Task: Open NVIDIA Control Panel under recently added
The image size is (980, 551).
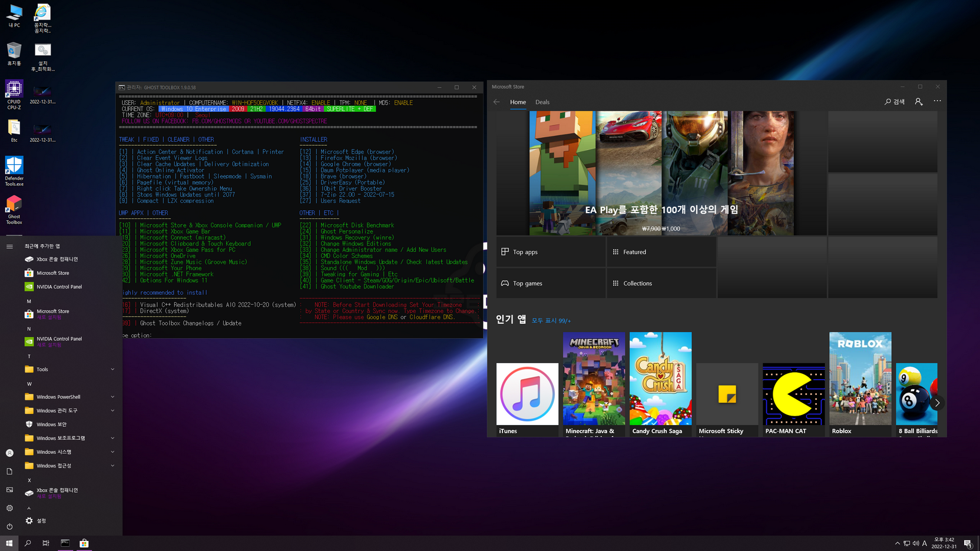Action: tap(71, 287)
